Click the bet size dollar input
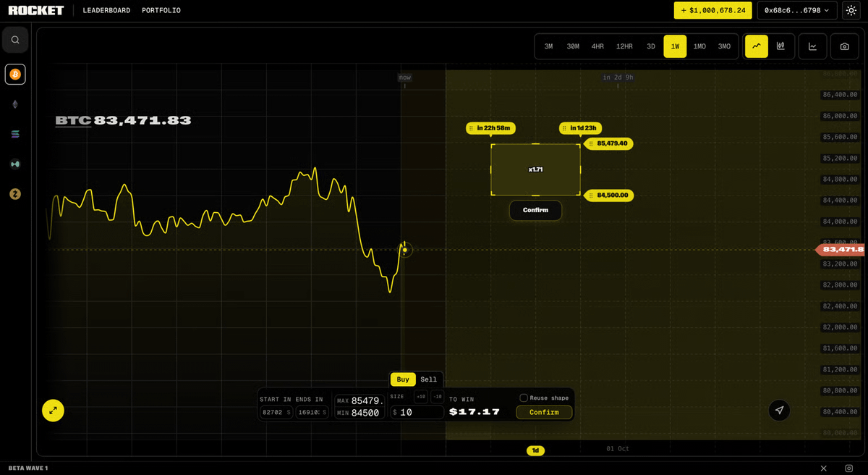 (x=417, y=412)
